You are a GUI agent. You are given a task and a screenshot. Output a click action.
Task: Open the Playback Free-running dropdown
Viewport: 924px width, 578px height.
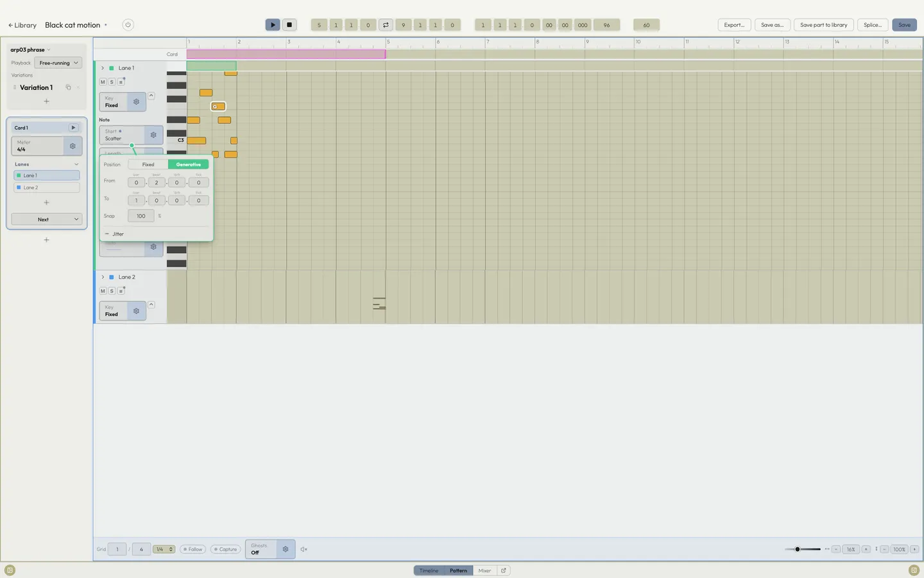point(58,63)
